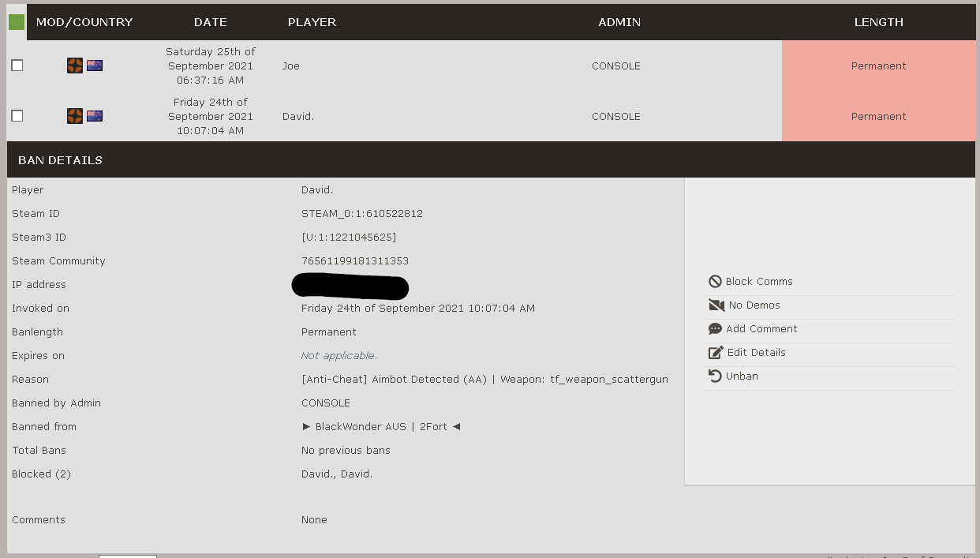980x558 pixels.
Task: Click the TF2 mod icon in Joe's row
Action: point(75,66)
